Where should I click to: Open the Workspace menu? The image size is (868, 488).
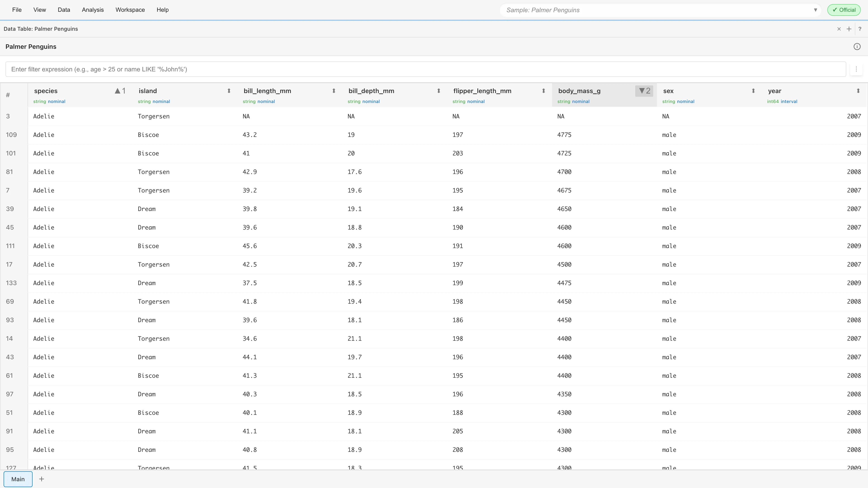click(130, 10)
